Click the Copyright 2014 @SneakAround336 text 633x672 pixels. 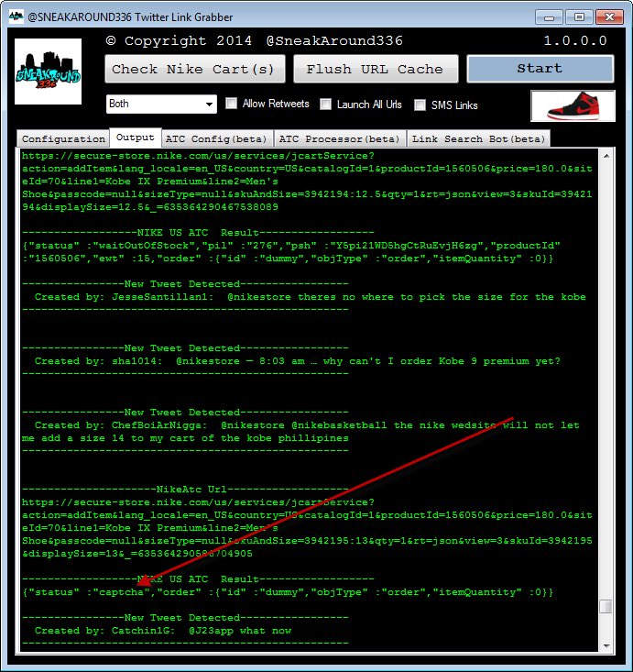click(x=255, y=40)
